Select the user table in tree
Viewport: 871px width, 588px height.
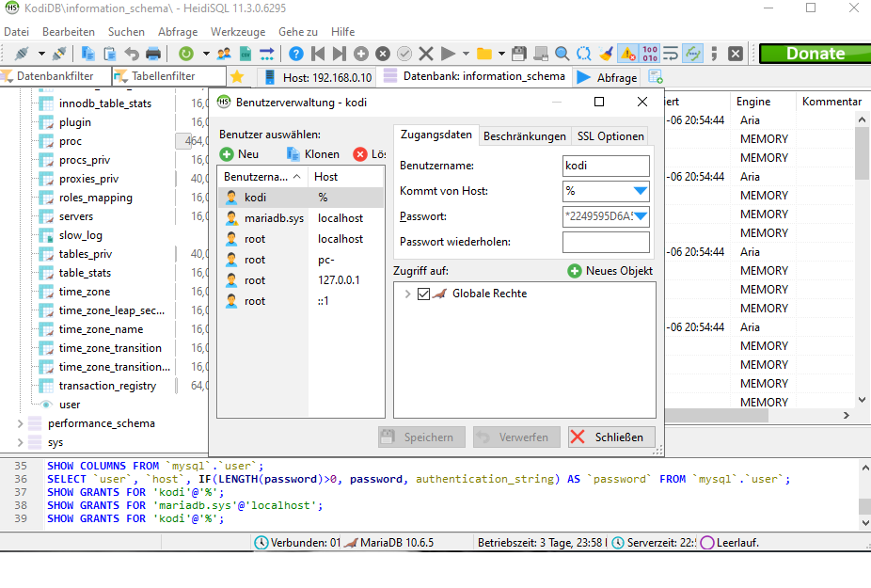pyautogui.click(x=70, y=405)
